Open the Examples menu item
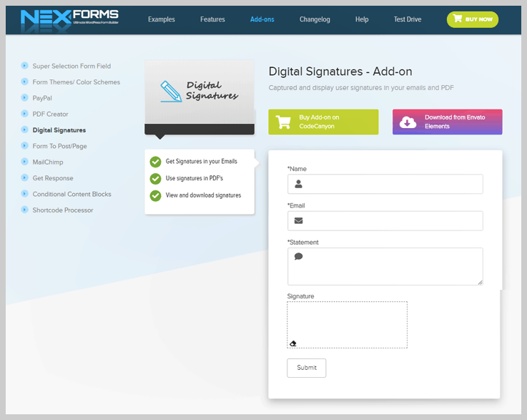 (162, 19)
